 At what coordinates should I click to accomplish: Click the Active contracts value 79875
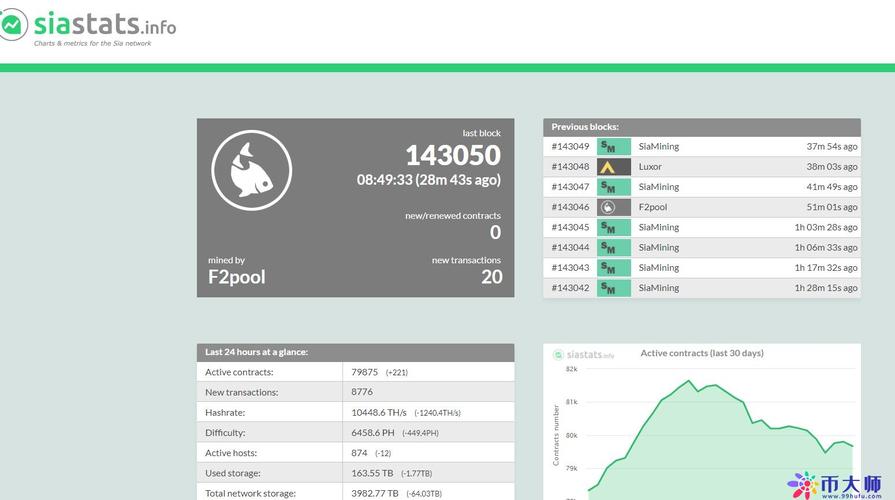[x=364, y=372]
